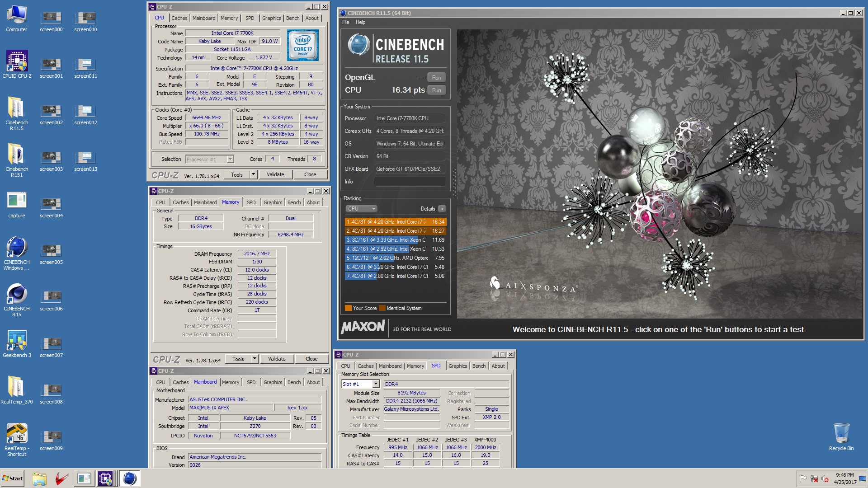Image resolution: width=868 pixels, height=488 pixels.
Task: Open the Computer desktop icon
Action: pos(17,19)
